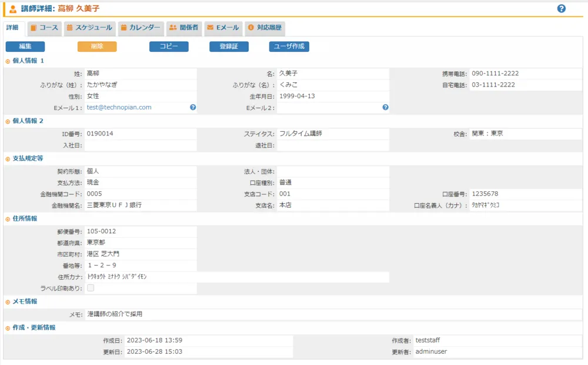Collapse the 住所情報 section
Image resolution: width=588 pixels, height=365 pixels.
click(x=8, y=219)
